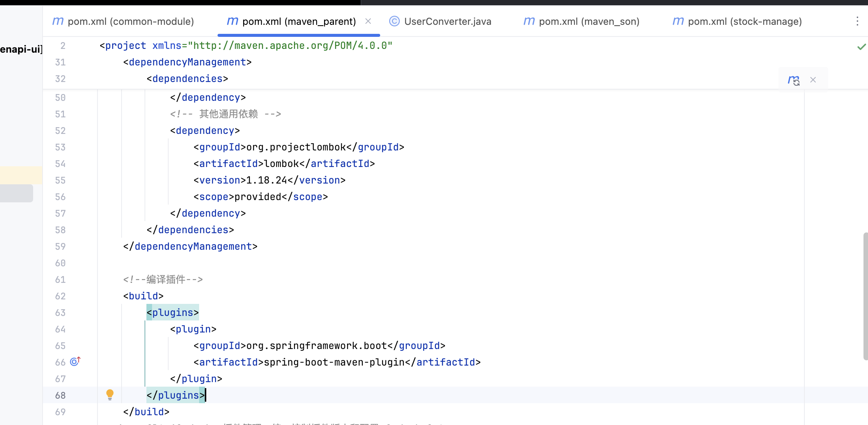Place cursor on lombok artifactId text
Screen dimensions: 868x425
[282, 164]
